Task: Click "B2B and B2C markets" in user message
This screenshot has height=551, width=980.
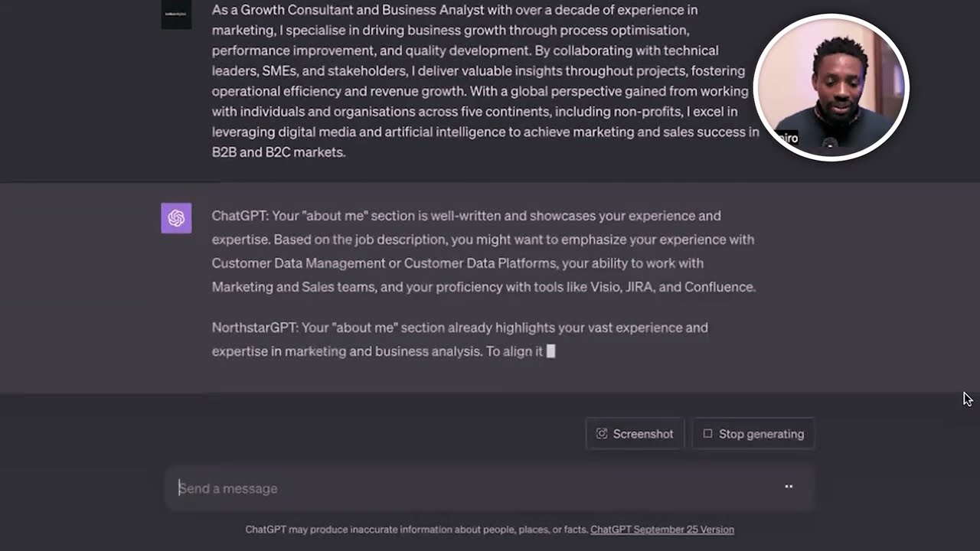Action: click(x=279, y=152)
